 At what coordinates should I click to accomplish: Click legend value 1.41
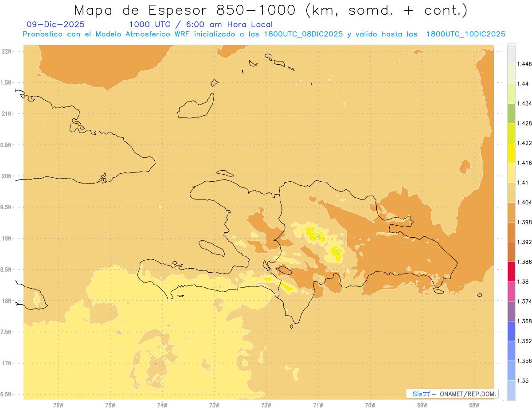click(523, 183)
